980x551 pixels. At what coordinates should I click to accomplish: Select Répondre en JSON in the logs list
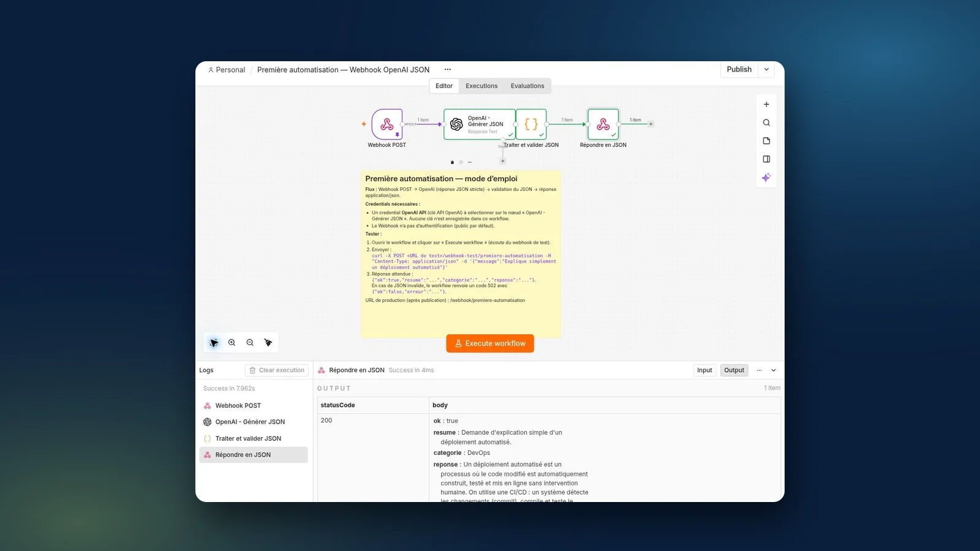coord(254,455)
